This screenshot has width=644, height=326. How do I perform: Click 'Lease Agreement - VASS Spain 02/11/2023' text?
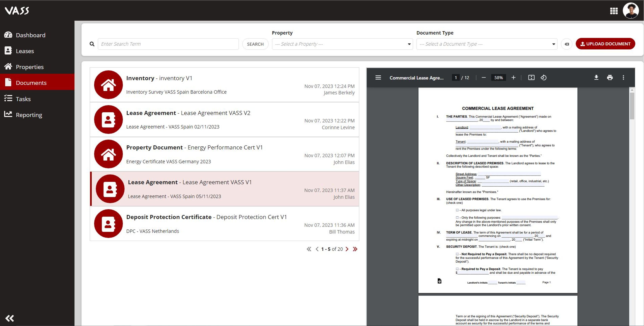[173, 127]
